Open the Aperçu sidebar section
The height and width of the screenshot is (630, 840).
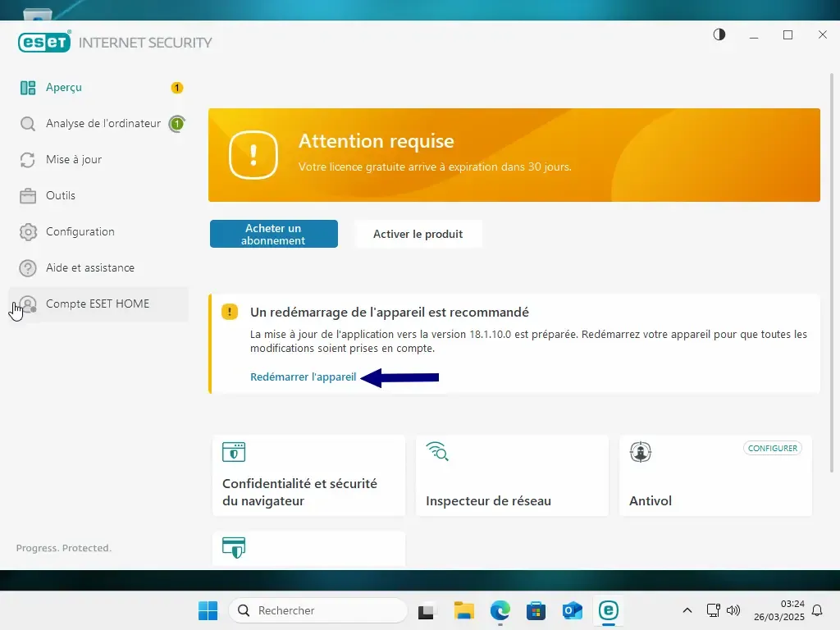click(98, 87)
